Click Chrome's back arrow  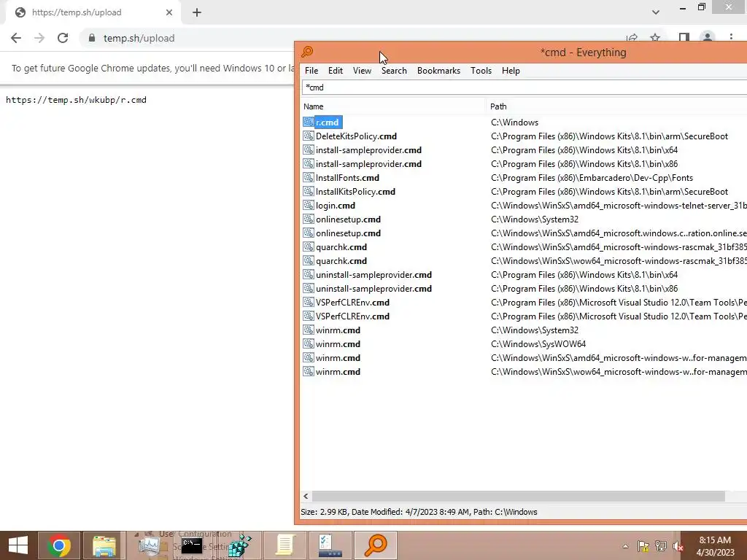coord(16,38)
